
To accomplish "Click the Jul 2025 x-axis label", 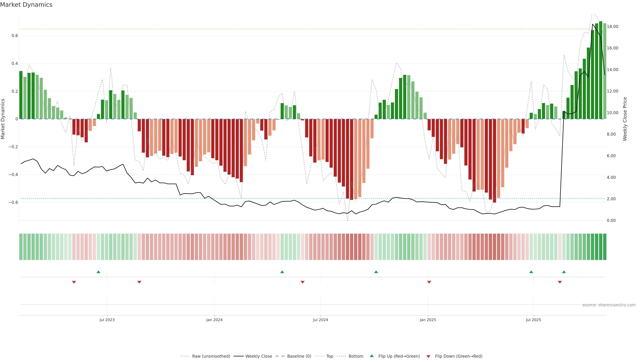I will point(533,320).
